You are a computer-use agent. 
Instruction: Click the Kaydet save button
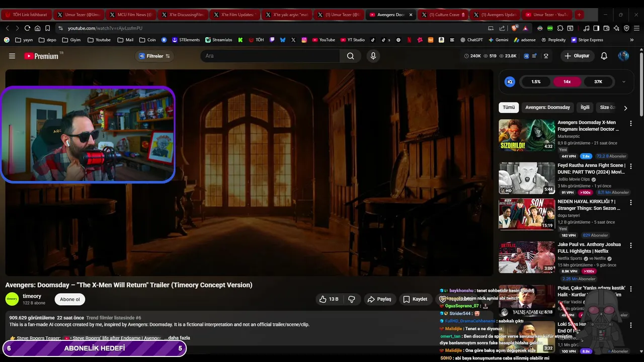pos(415,299)
